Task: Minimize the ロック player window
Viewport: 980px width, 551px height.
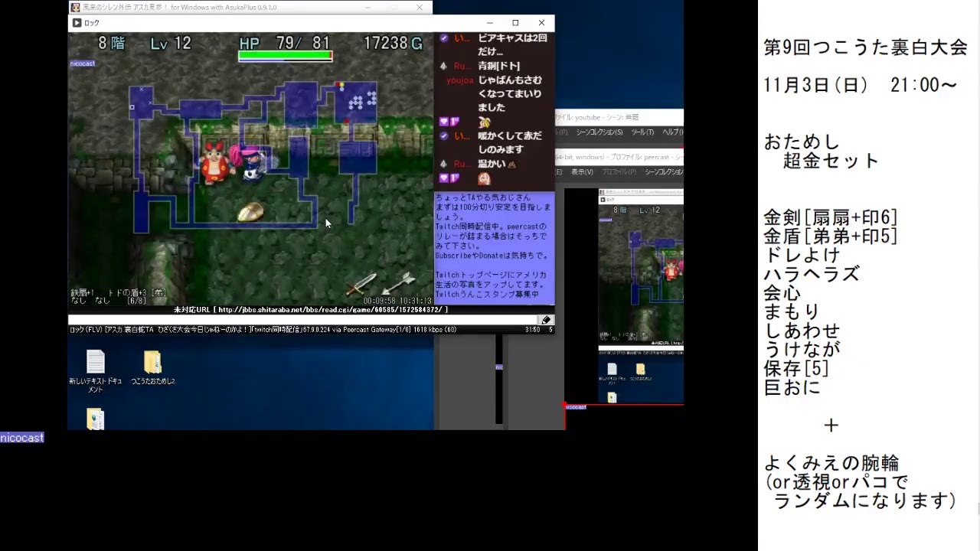Action: click(490, 23)
